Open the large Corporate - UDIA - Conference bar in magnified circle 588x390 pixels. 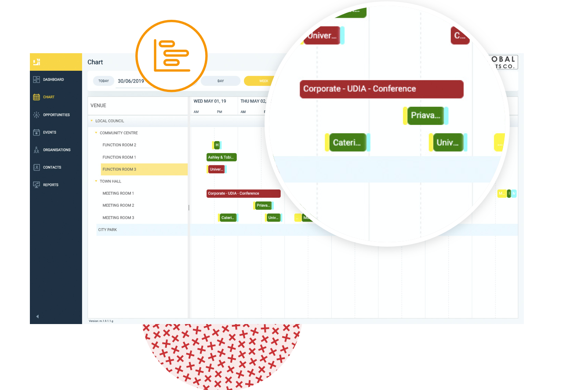pyautogui.click(x=381, y=89)
